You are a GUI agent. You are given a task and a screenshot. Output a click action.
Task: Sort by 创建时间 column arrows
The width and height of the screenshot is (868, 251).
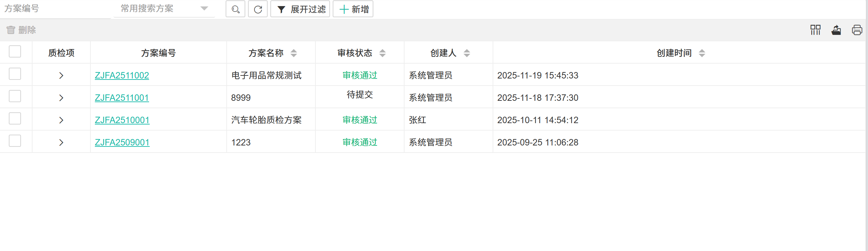tap(702, 53)
